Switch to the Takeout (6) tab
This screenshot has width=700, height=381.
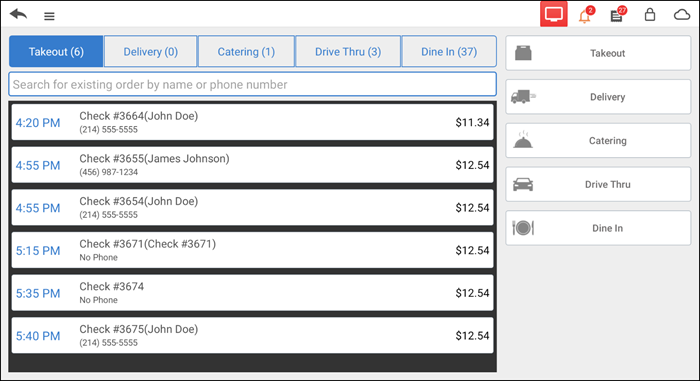56,51
